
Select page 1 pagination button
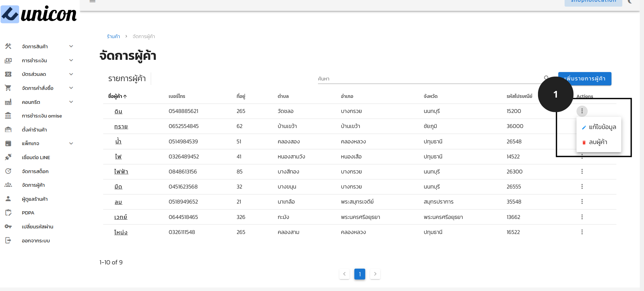click(360, 274)
